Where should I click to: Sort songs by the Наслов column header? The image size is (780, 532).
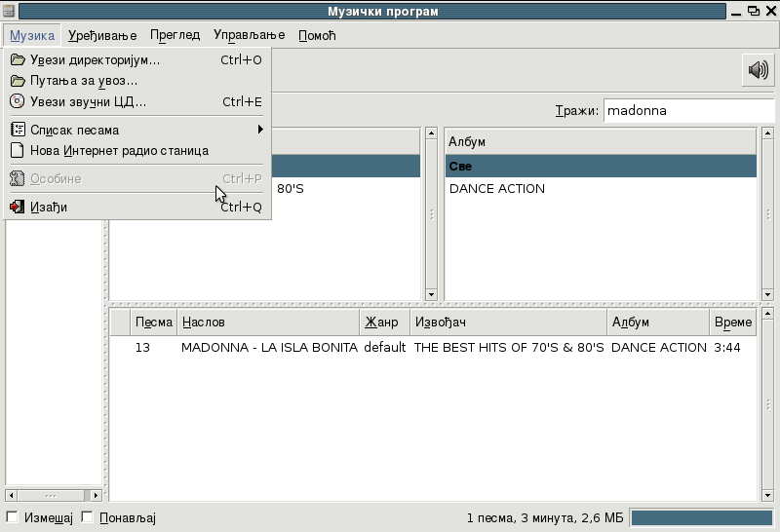point(268,323)
